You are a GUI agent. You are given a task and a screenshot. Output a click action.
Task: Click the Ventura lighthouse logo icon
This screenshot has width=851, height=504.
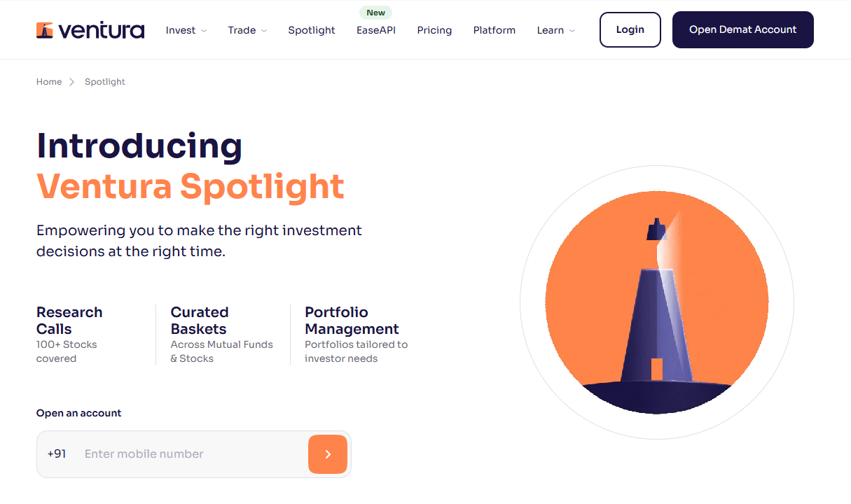[45, 30]
